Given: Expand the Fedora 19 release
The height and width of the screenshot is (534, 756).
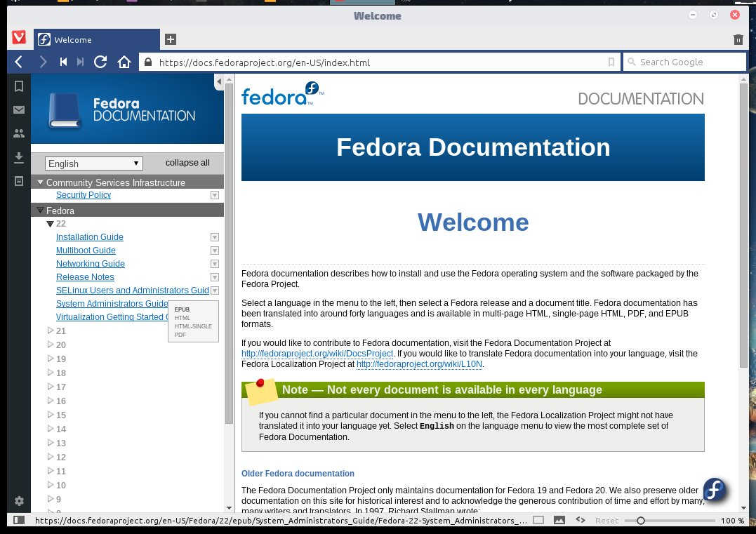Looking at the screenshot, I should click(50, 359).
